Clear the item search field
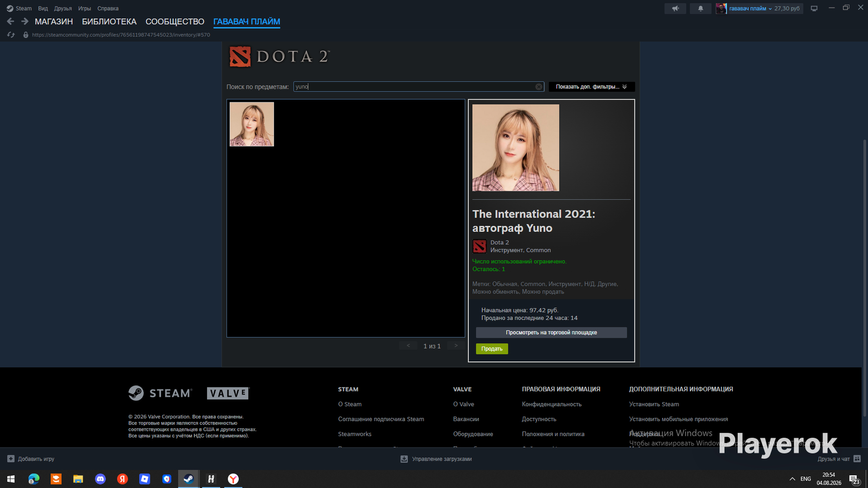The image size is (868, 488). 538,87
